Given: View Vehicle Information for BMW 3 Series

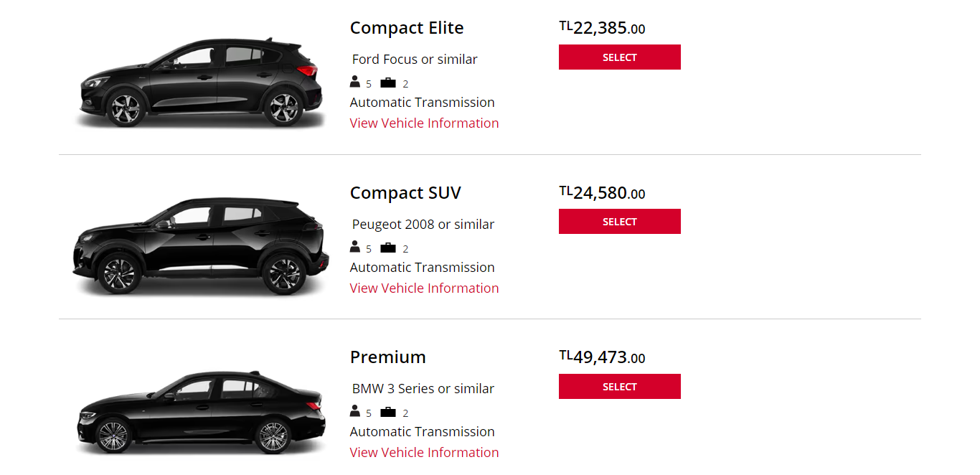Looking at the screenshot, I should click(x=424, y=453).
